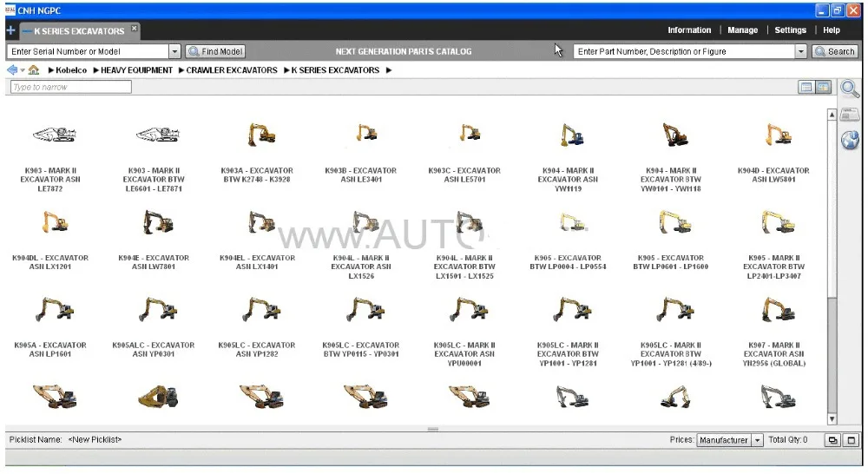Image resolution: width=868 pixels, height=474 pixels.
Task: Focus the Type to narrow filter field
Action: 71,87
